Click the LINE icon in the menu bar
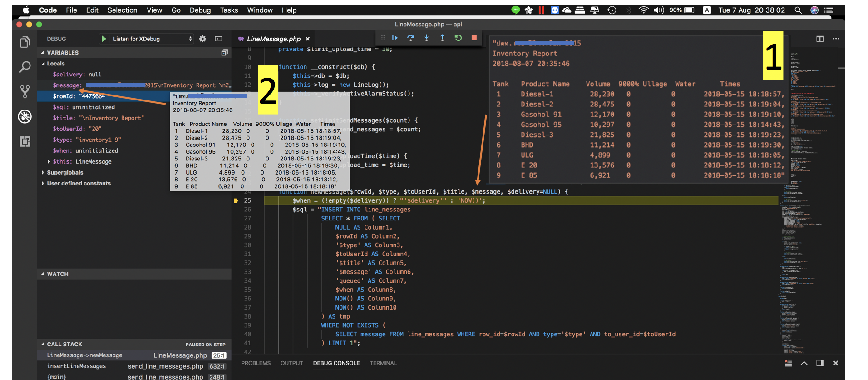Viewport: 868px width, 380px height. pyautogui.click(x=516, y=10)
